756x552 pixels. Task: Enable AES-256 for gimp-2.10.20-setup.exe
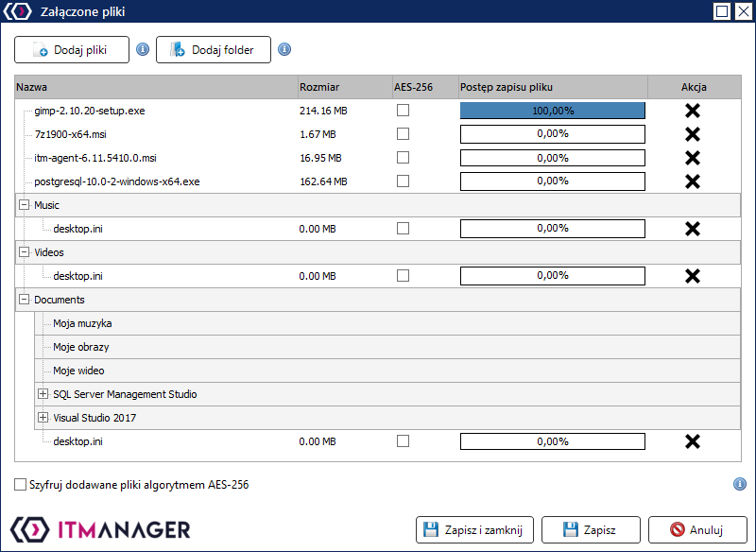point(404,111)
